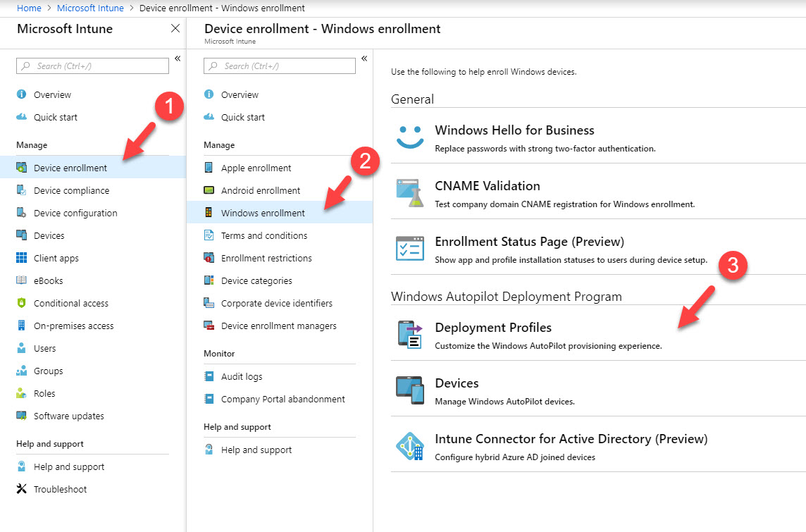Focus the Microsoft Intune search box
This screenshot has width=806, height=532.
(x=92, y=66)
